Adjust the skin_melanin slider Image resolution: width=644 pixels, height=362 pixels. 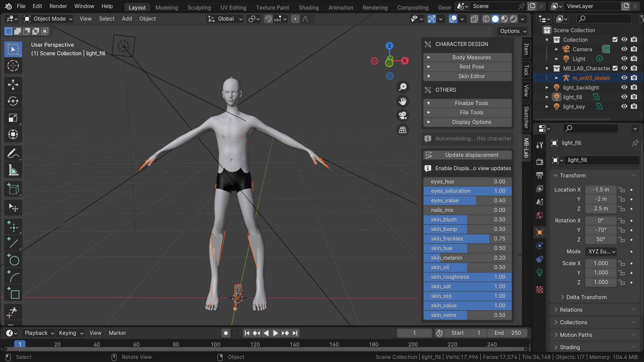(467, 258)
